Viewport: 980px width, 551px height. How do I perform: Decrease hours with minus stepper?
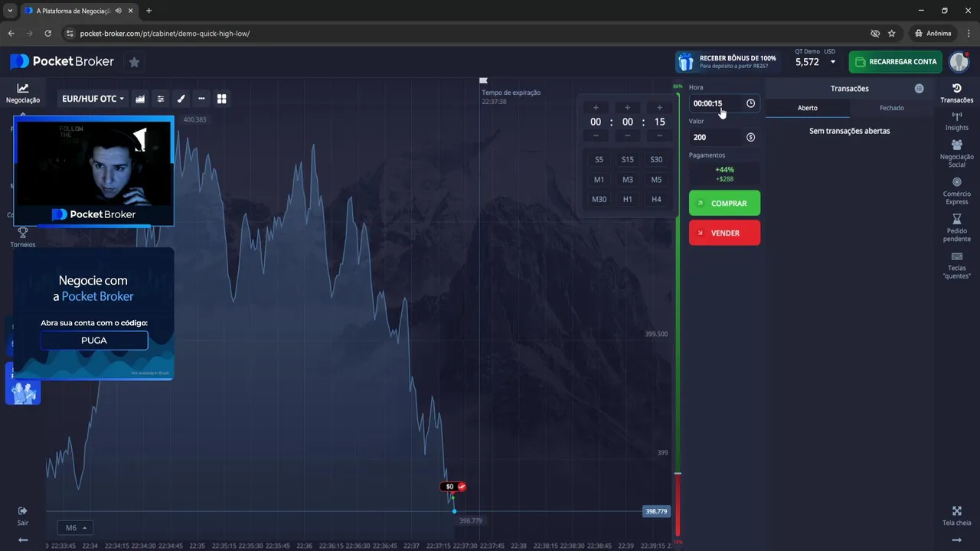[596, 135]
